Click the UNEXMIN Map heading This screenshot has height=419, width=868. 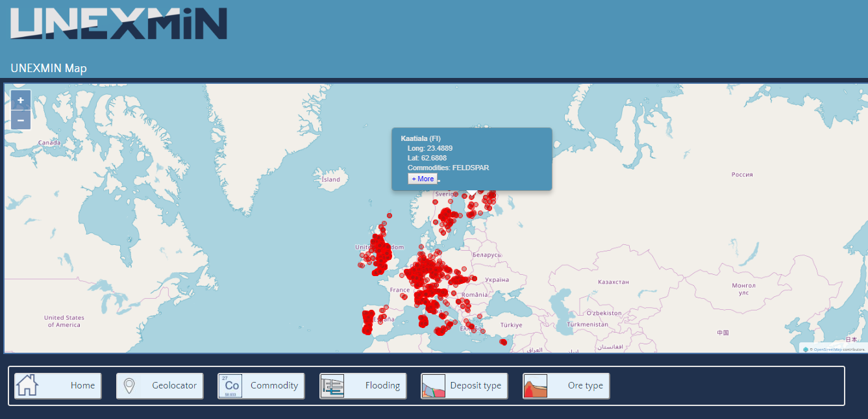point(49,68)
